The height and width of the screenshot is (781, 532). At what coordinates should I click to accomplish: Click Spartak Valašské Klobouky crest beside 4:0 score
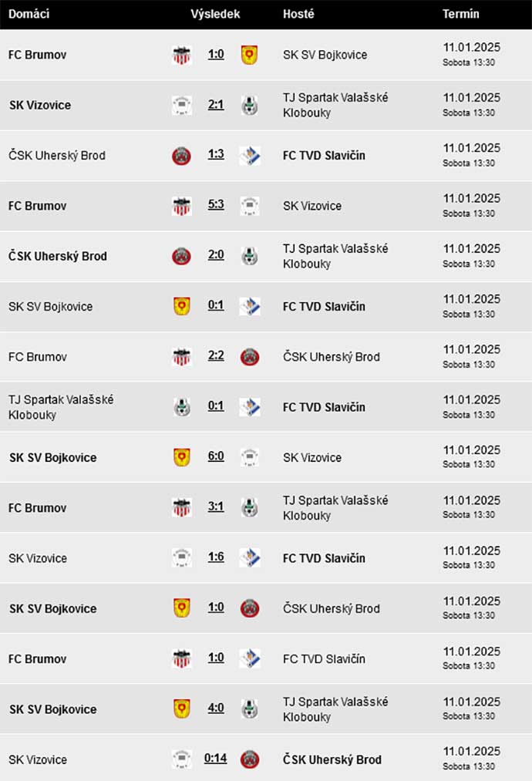(250, 709)
